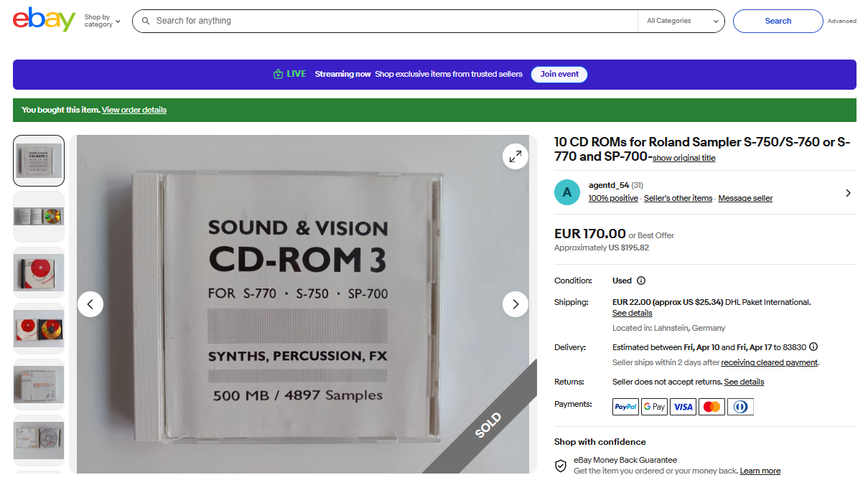Click the PayPal payment icon
This screenshot has height=485, width=868.
click(x=625, y=407)
